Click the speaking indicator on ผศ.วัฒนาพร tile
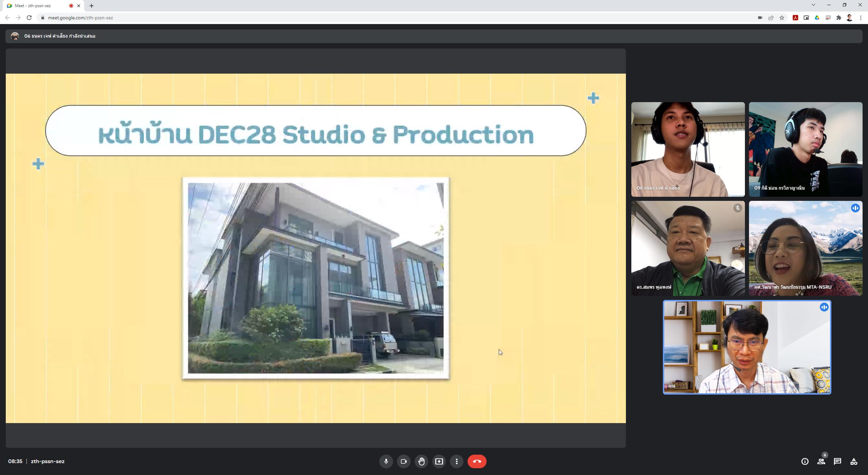Image resolution: width=868 pixels, height=475 pixels. (x=855, y=208)
